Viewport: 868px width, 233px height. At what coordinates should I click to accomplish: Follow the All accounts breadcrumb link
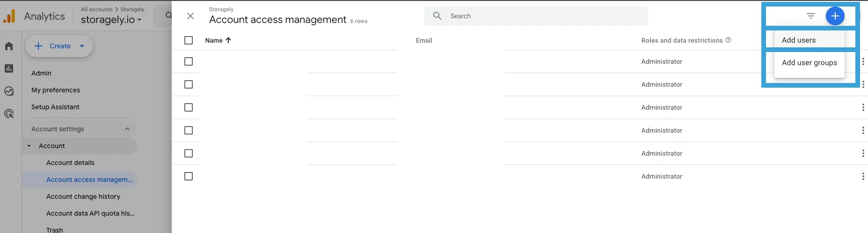point(97,9)
